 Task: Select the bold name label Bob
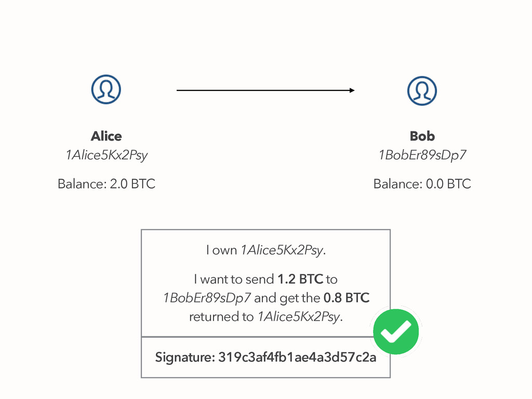[422, 136]
